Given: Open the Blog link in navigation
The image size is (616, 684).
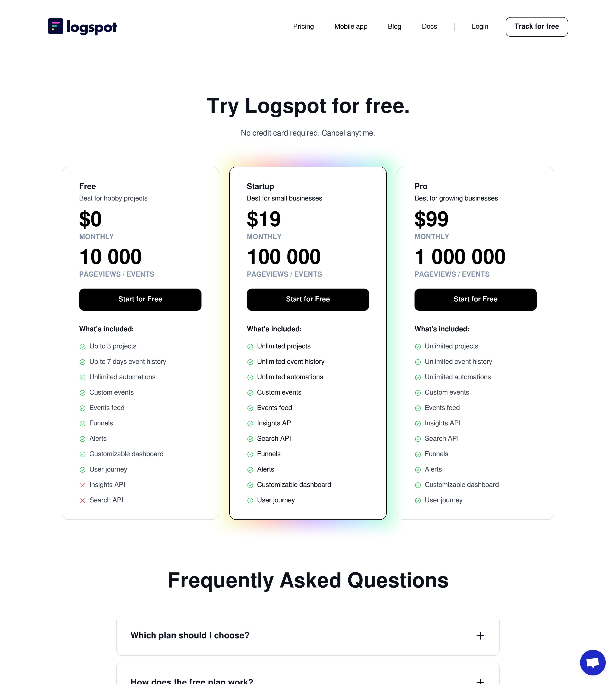Looking at the screenshot, I should 394,26.
